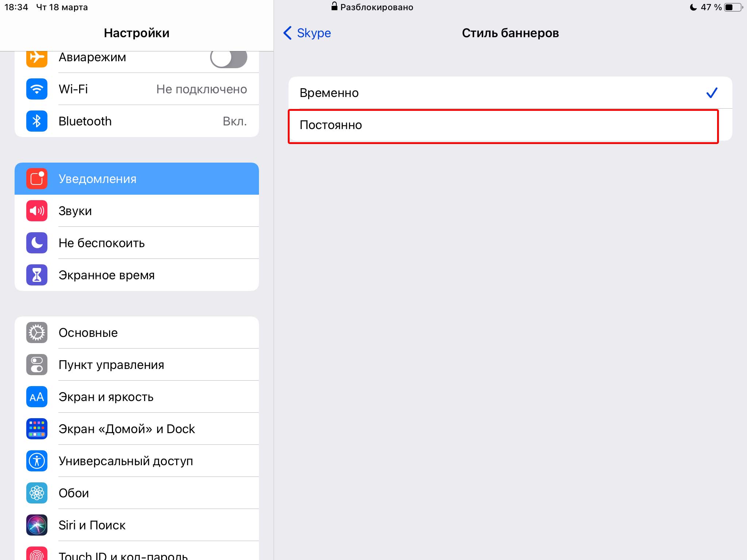This screenshot has width=747, height=560.
Task: Select Временно banner style option
Action: coord(506,92)
